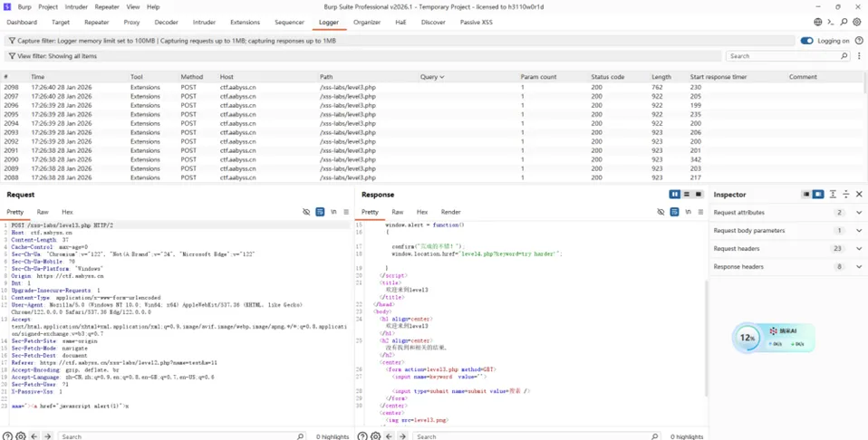Image resolution: width=868 pixels, height=440 pixels.
Task: Click the global search magnifier icon
Action: click(844, 22)
